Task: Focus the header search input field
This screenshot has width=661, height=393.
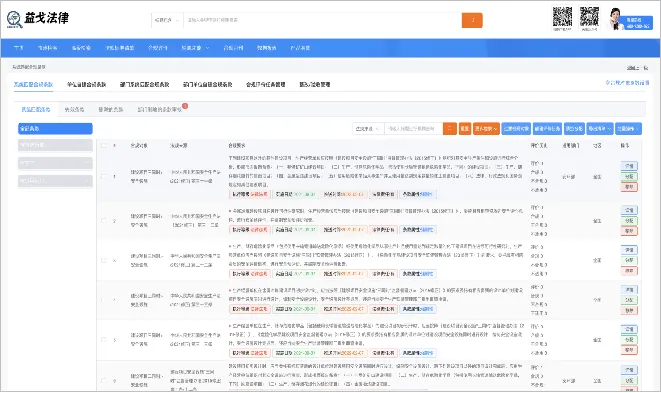Action: pyautogui.click(x=322, y=20)
